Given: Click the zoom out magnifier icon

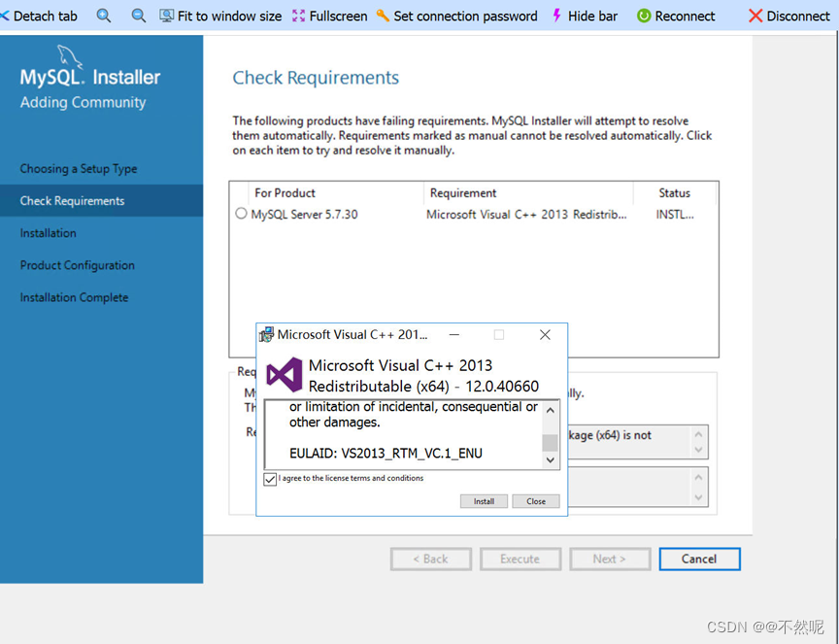Looking at the screenshot, I should (x=138, y=16).
